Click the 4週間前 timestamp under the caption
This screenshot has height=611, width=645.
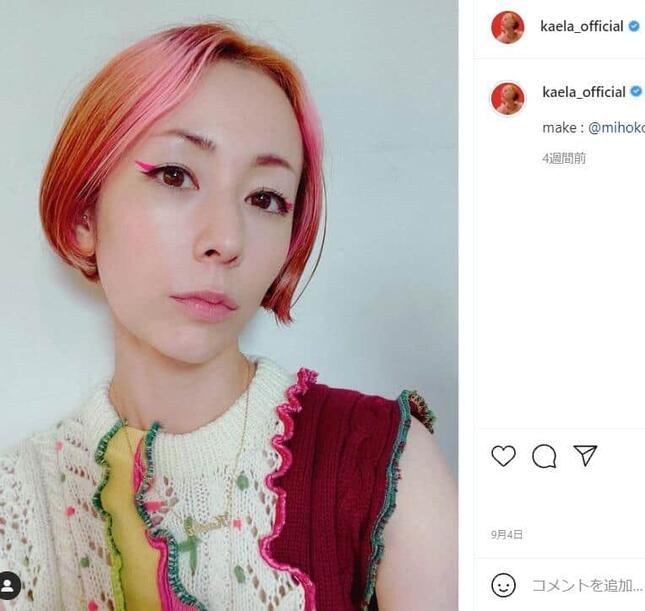564,158
